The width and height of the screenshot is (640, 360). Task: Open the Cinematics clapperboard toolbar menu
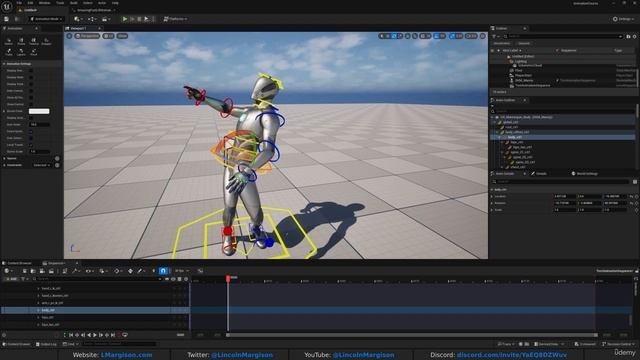pos(106,19)
